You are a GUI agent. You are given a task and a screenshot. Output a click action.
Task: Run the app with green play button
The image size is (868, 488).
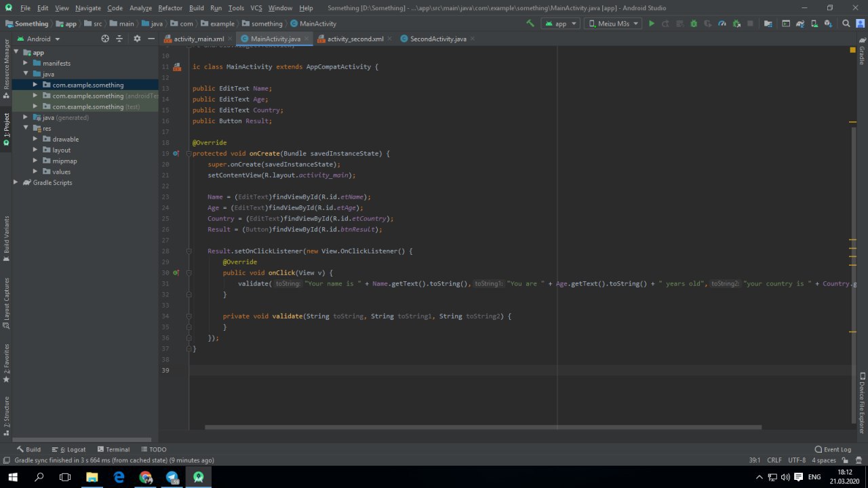[x=652, y=23]
